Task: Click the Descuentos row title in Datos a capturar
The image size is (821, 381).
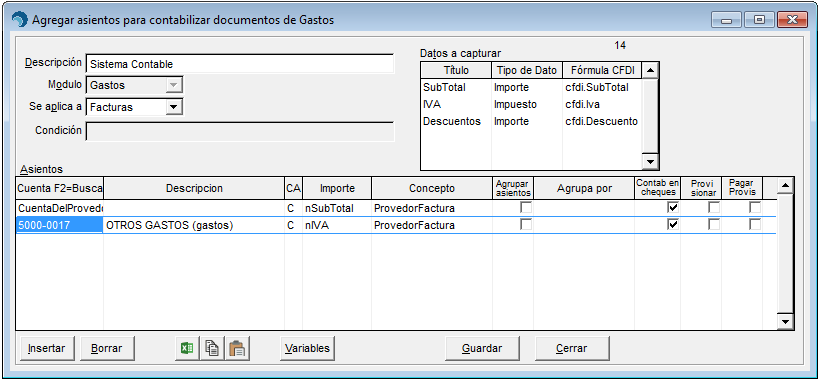Action: pyautogui.click(x=456, y=121)
